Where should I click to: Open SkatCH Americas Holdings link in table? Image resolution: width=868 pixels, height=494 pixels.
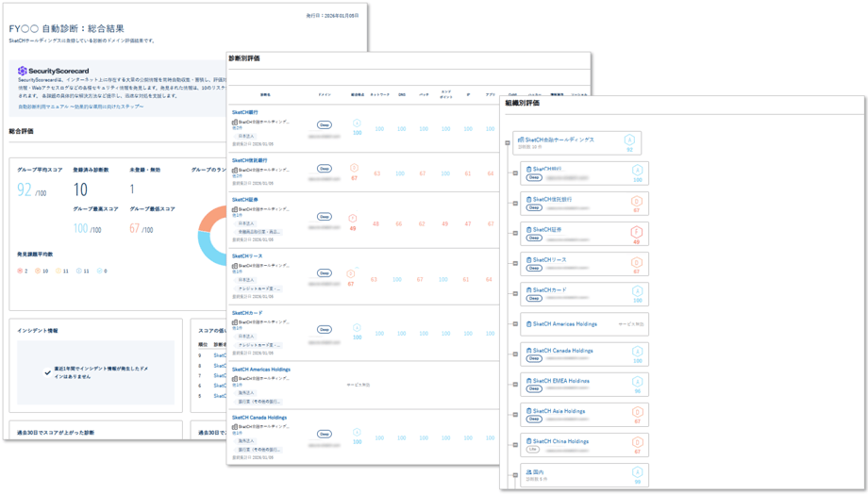pyautogui.click(x=261, y=370)
